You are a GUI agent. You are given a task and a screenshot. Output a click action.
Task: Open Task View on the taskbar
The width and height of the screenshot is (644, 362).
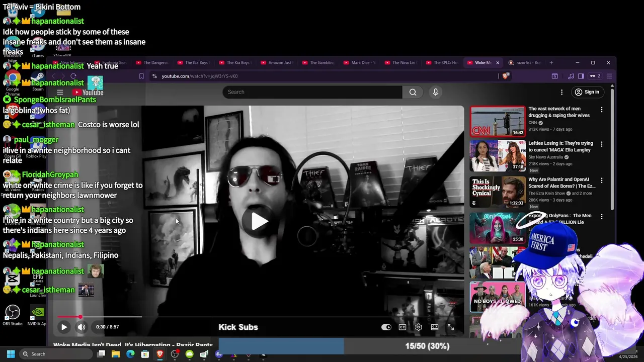tap(101, 354)
